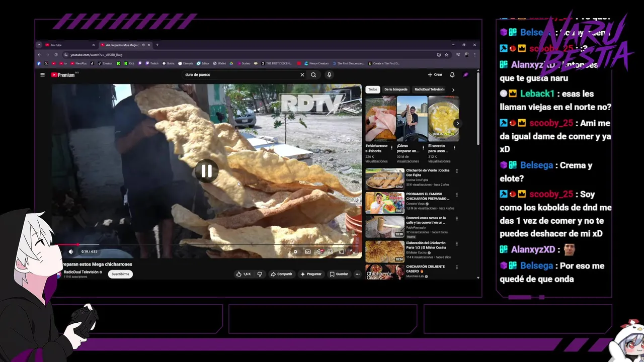Open options for the #chicharrones short

(392, 148)
